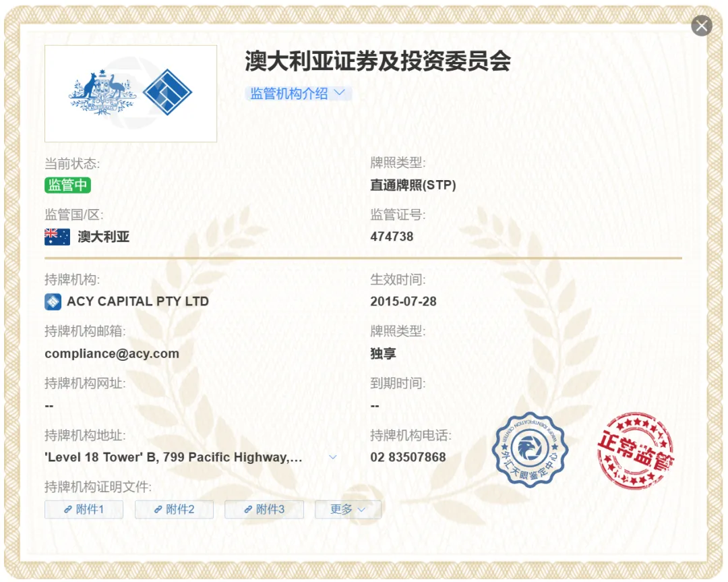Click the 持牌机构证明文件 label
This screenshot has height=582, width=728.
(x=98, y=487)
